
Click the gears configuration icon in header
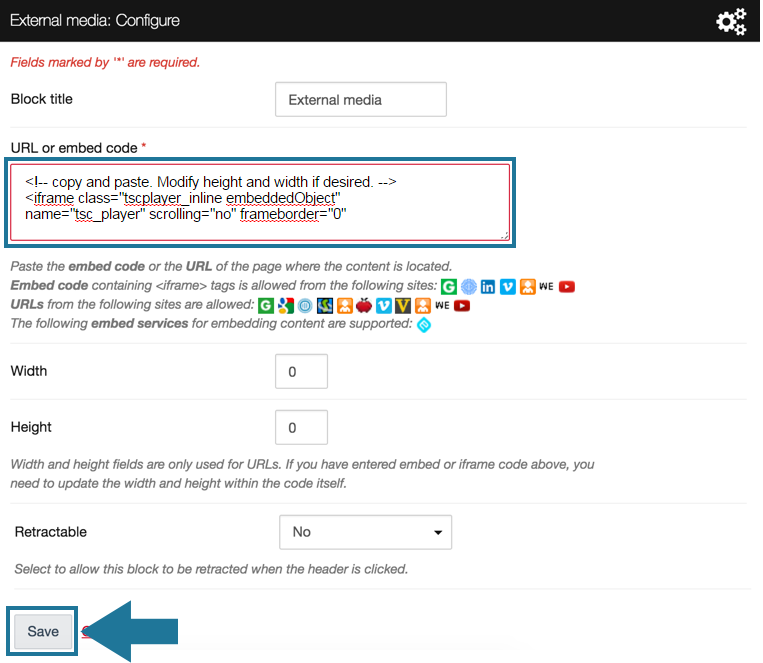pos(731,21)
